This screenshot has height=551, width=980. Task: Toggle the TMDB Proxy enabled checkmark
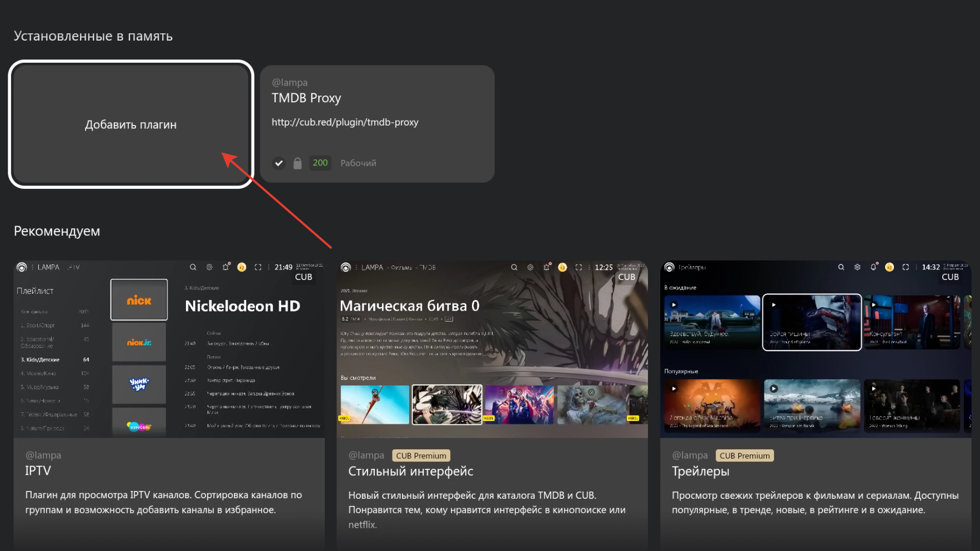pyautogui.click(x=279, y=163)
